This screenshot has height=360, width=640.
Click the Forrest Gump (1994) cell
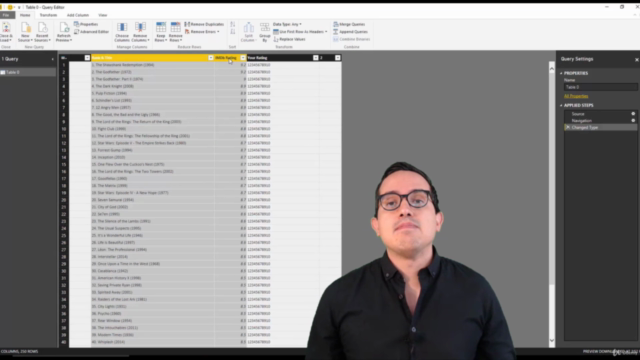(153, 150)
